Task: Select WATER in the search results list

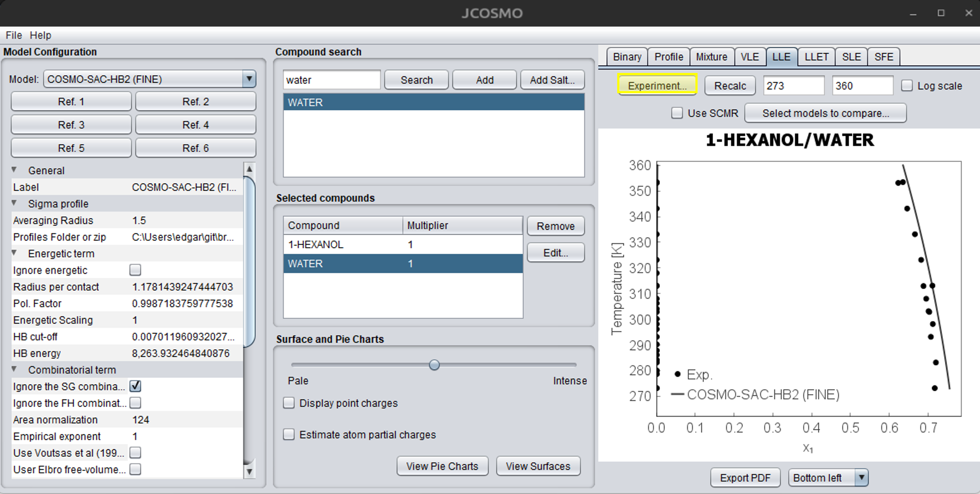Action: click(434, 102)
